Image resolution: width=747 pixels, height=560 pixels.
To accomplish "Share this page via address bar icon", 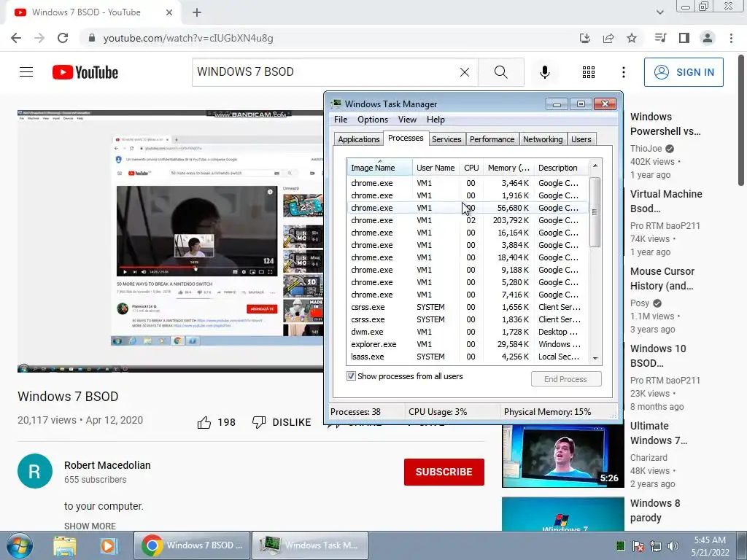I will pyautogui.click(x=608, y=38).
